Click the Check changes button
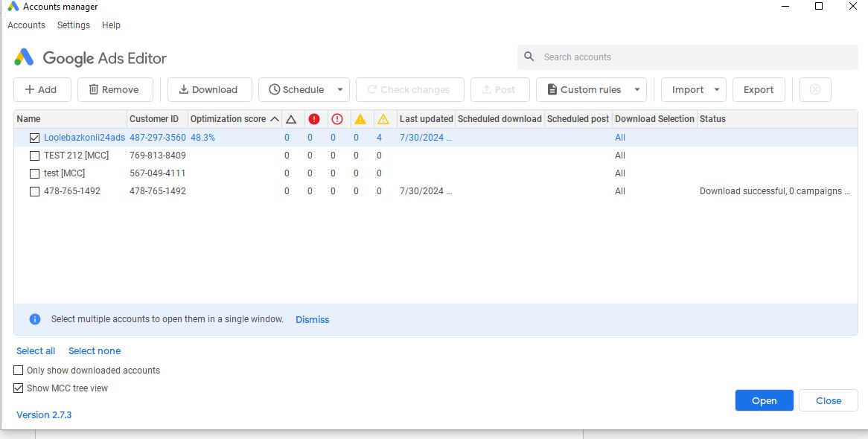This screenshot has width=868, height=439. tap(409, 90)
